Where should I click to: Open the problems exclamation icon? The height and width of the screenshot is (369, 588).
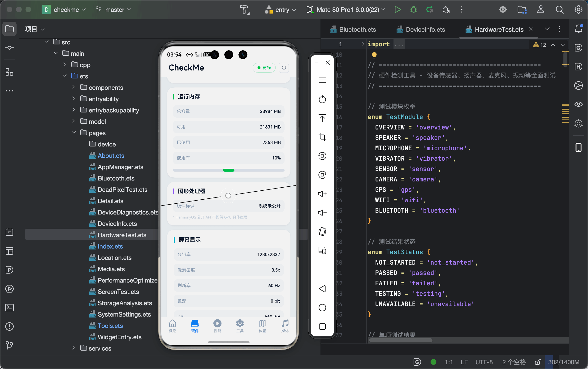coord(9,326)
